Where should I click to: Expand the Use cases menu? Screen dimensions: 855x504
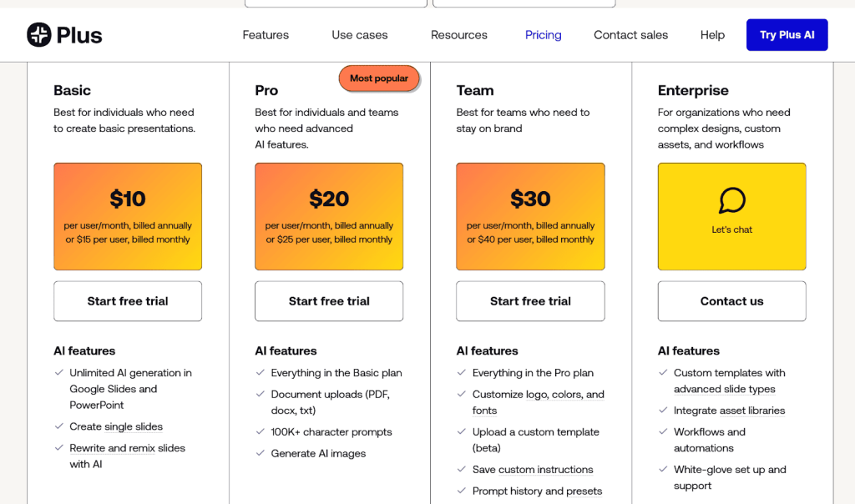360,35
